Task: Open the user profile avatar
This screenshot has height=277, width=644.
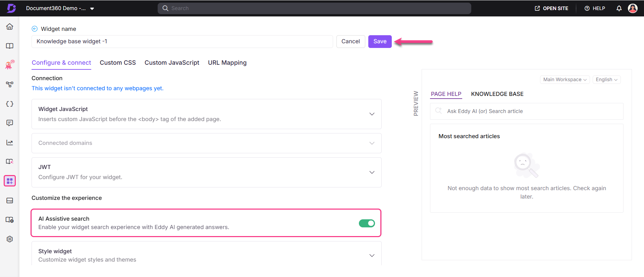Action: click(633, 8)
